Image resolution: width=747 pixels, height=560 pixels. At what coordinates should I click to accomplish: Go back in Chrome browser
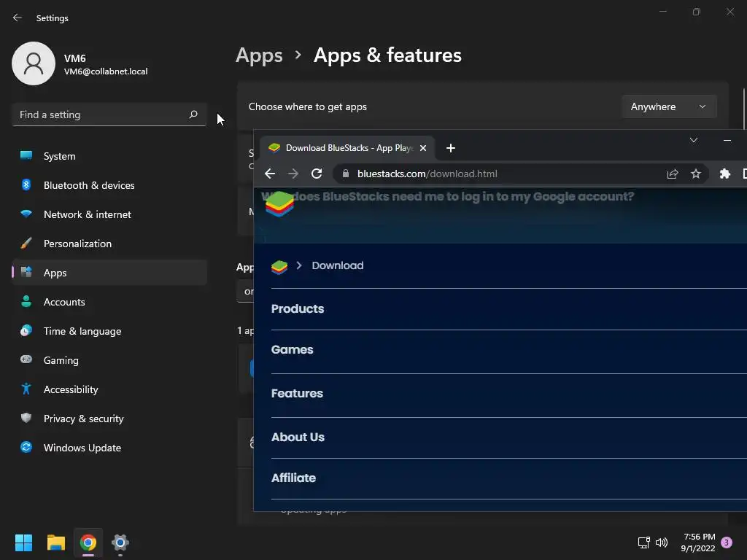270,174
